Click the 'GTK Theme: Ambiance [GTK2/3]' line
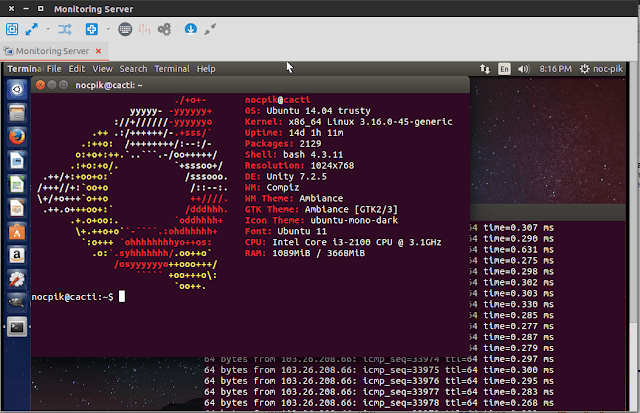The width and height of the screenshot is (640, 413). pos(321,210)
